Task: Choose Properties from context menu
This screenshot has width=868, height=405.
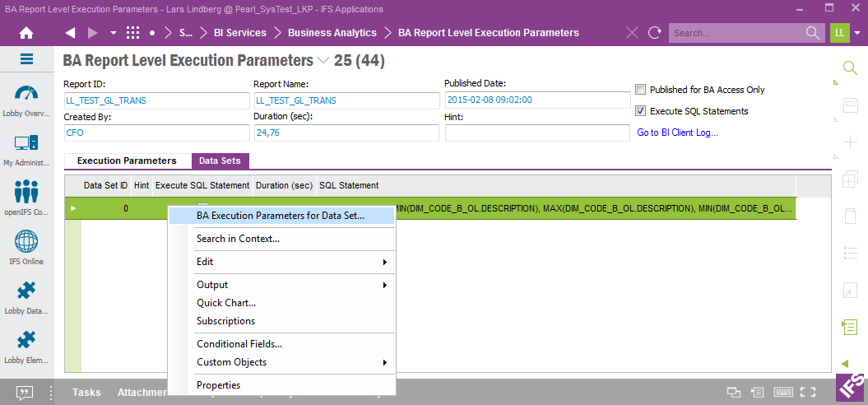Action: tap(281, 385)
